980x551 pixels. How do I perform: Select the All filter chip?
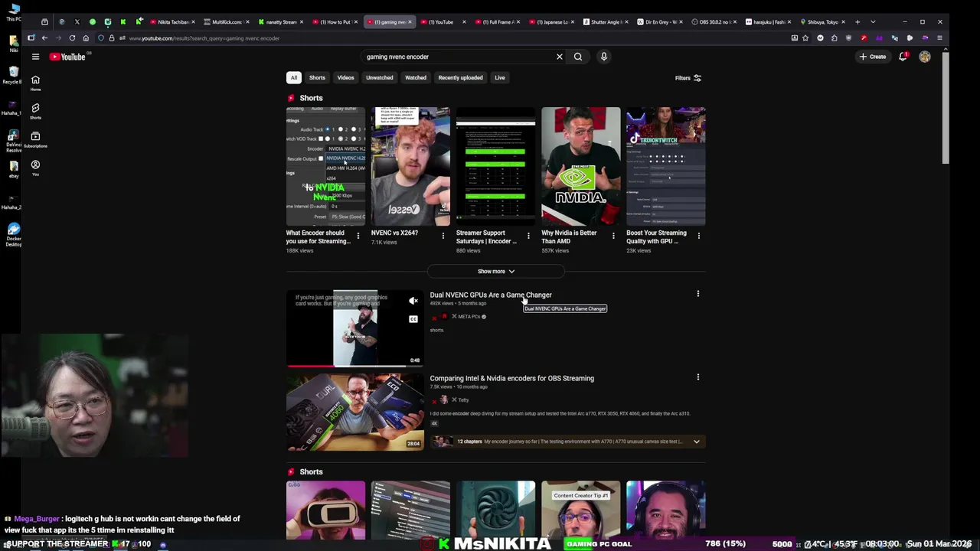click(x=293, y=77)
